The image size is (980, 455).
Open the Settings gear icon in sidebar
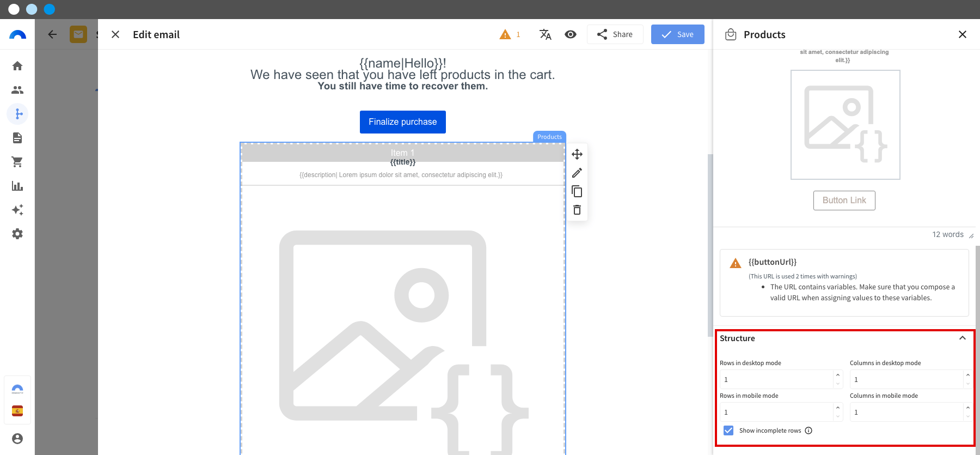point(17,234)
